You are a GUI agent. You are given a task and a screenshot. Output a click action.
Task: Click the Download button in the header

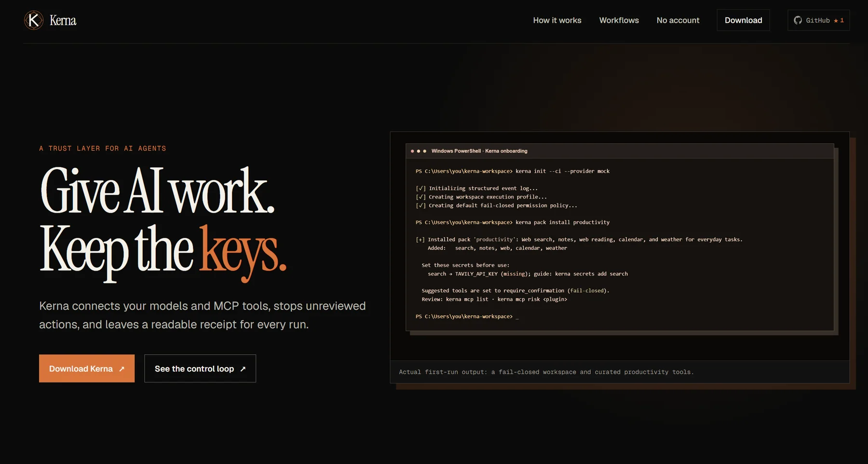click(743, 20)
